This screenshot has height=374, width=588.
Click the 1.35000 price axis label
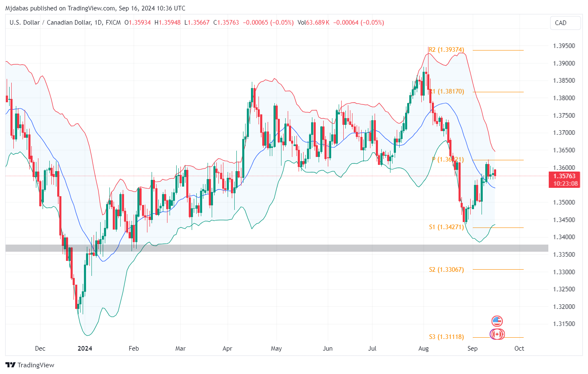(564, 202)
